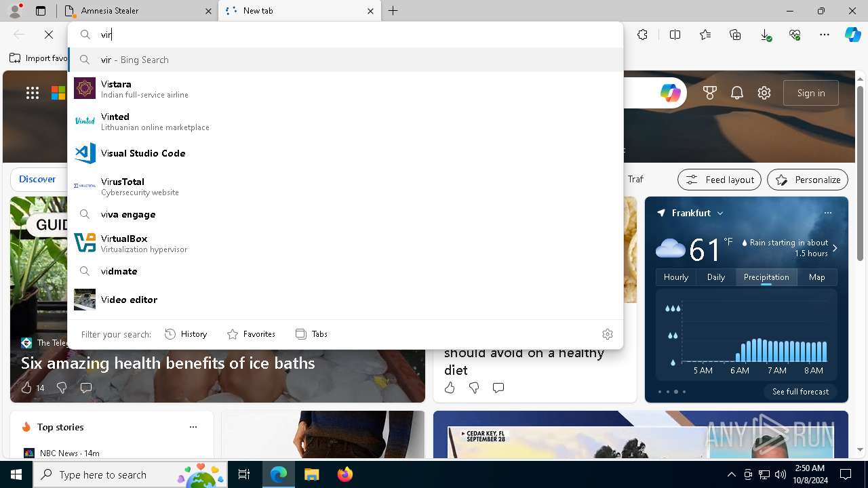The width and height of the screenshot is (868, 488).
Task: Choose the VirusTotal suggestion
Action: (x=346, y=186)
